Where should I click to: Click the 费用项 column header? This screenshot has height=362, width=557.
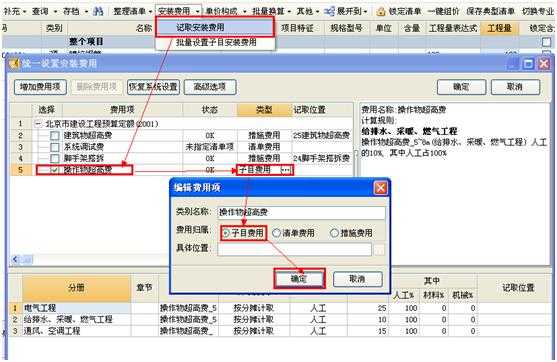point(122,110)
